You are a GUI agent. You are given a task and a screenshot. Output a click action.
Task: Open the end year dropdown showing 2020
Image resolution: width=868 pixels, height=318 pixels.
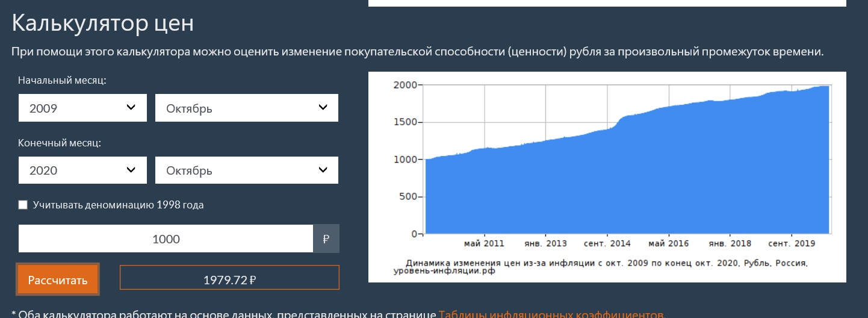pyautogui.click(x=82, y=170)
